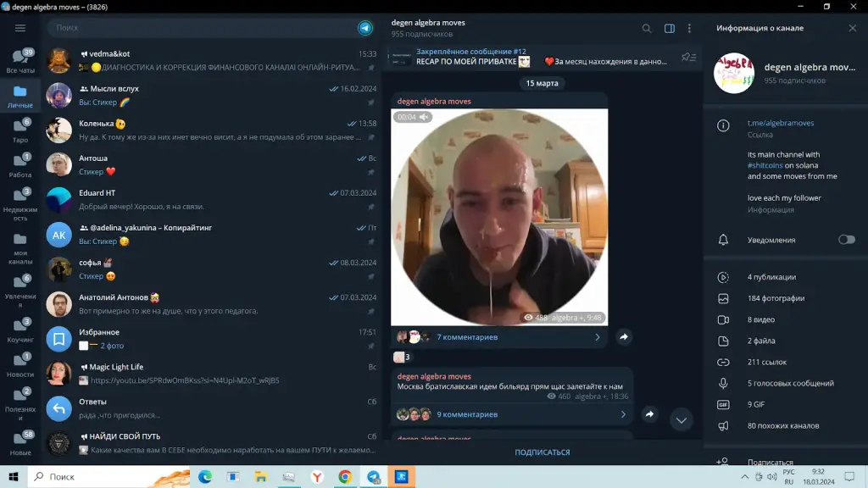This screenshot has height=488, width=868.
Task: Forward the round video message
Action: 624,336
